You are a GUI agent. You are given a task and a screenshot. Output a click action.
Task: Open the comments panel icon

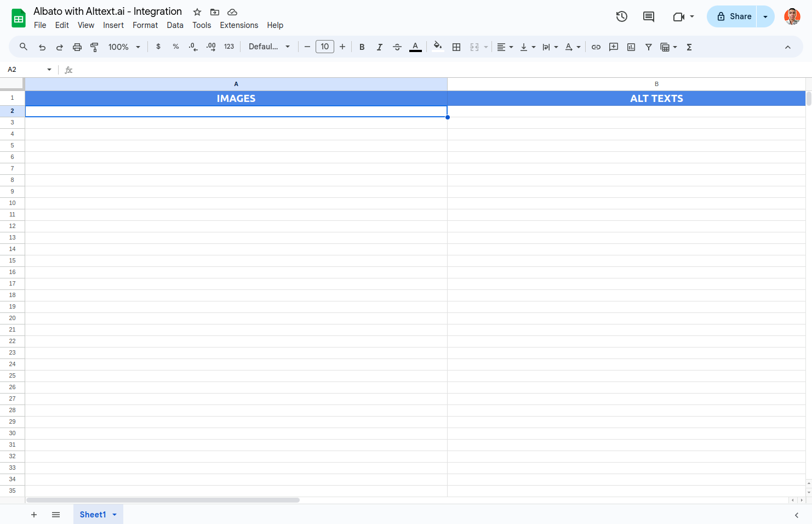649,16
